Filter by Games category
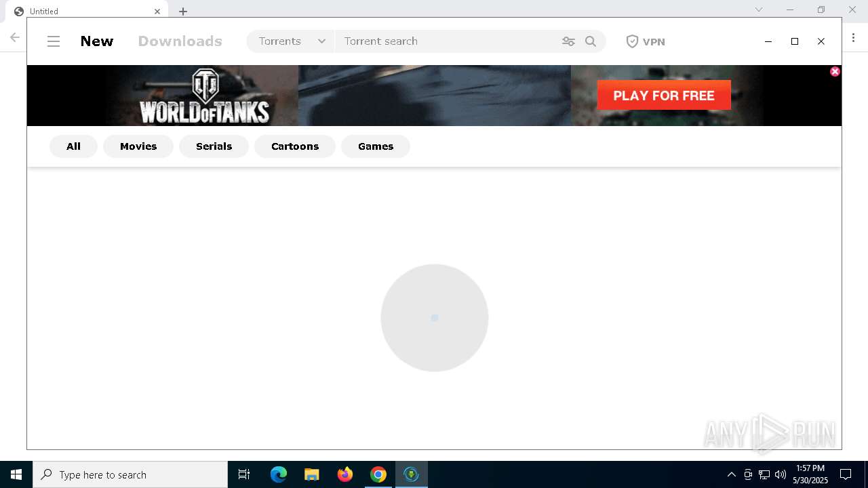This screenshot has height=488, width=868. (x=376, y=146)
